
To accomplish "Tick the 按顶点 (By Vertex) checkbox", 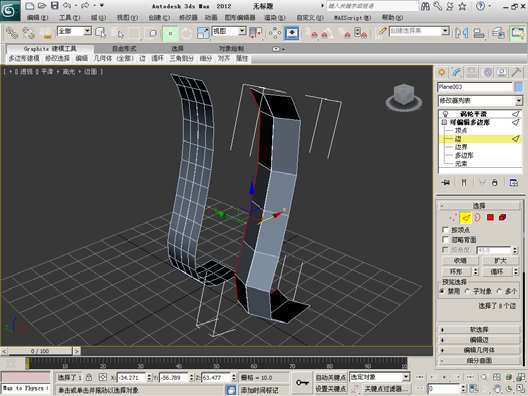I will point(446,230).
